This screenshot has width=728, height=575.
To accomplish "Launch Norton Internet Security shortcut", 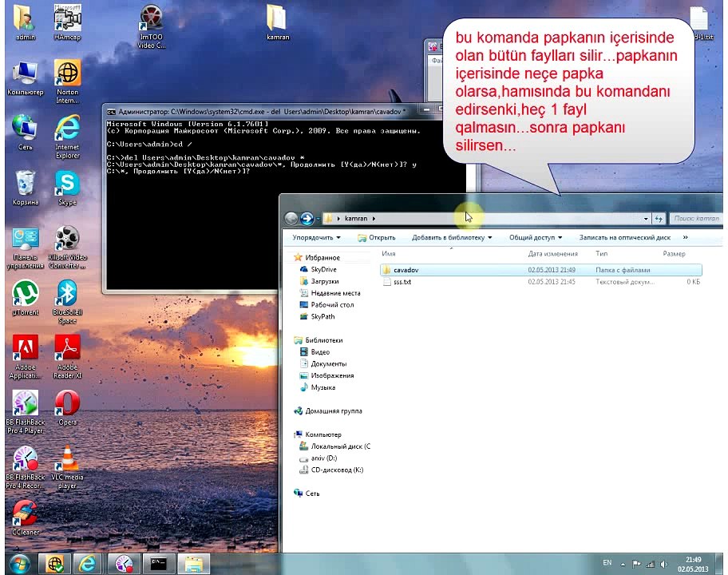I will click(x=67, y=81).
